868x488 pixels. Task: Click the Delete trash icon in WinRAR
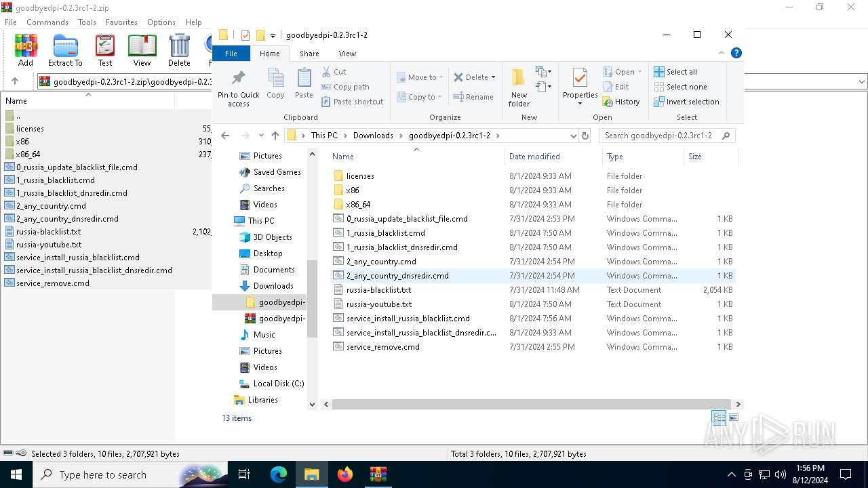pyautogui.click(x=179, y=51)
